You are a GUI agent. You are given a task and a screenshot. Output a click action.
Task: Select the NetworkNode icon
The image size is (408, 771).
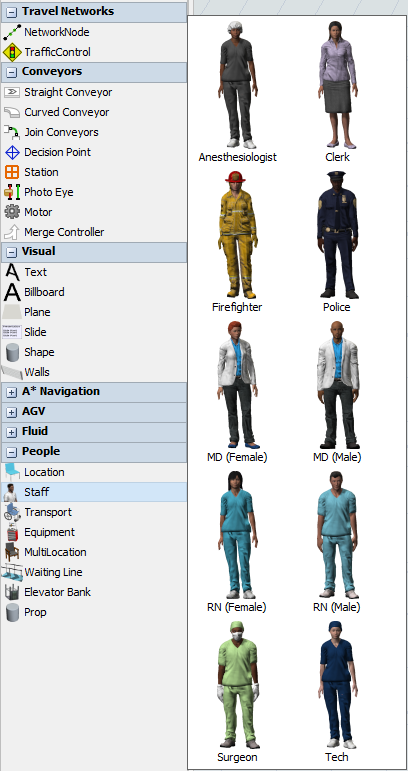pyautogui.click(x=12, y=32)
